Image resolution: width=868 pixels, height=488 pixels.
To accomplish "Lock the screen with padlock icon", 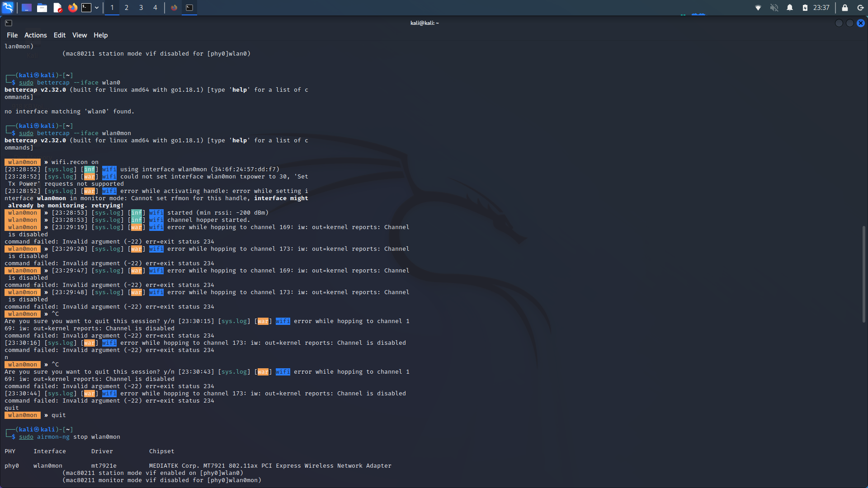I will pyautogui.click(x=844, y=8).
